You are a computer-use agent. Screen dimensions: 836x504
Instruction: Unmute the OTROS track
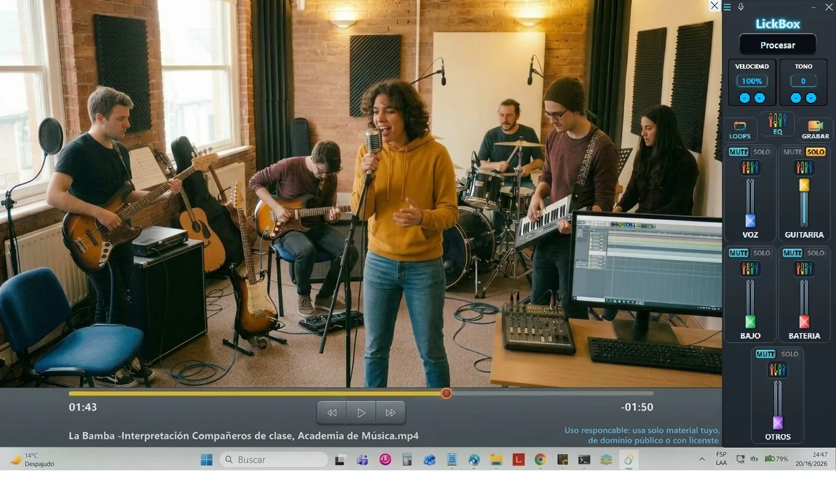point(766,354)
